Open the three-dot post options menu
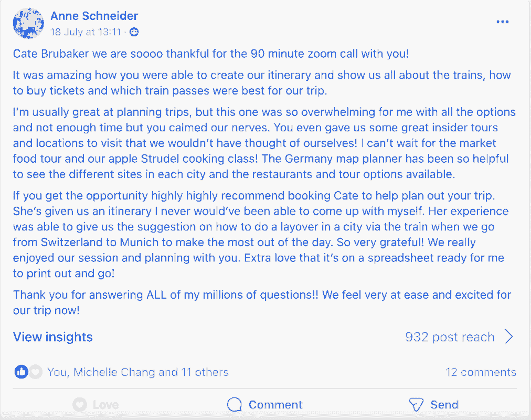 tap(502, 22)
